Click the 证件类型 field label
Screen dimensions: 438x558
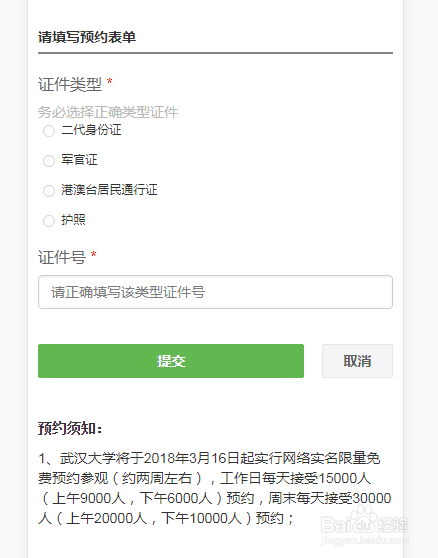70,85
